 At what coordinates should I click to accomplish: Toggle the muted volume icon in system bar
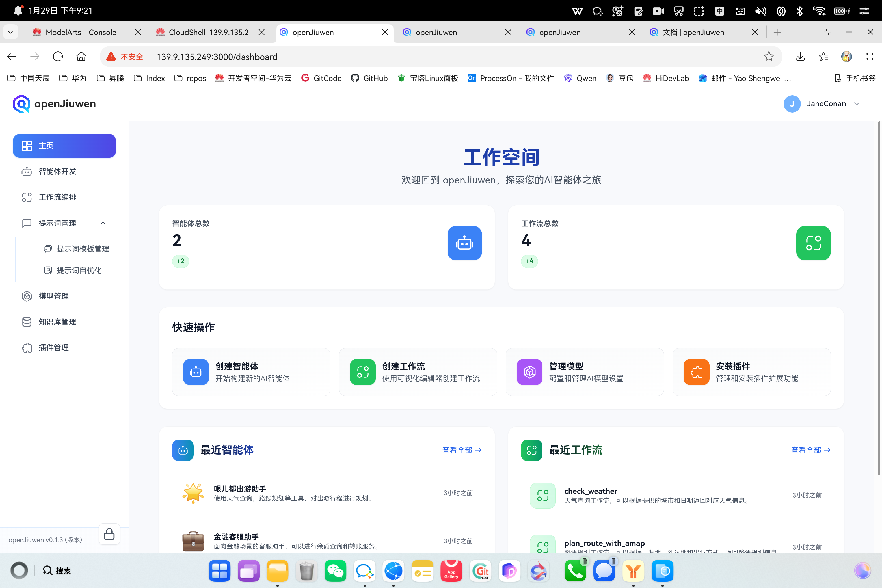(x=760, y=11)
